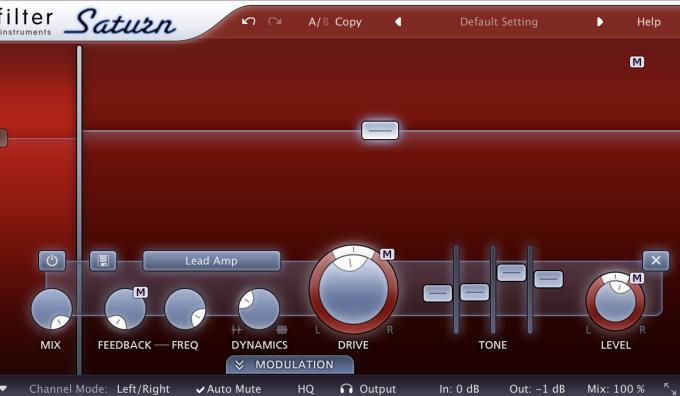680x396 pixels.
Task: Click the Copy button
Action: pyautogui.click(x=348, y=22)
